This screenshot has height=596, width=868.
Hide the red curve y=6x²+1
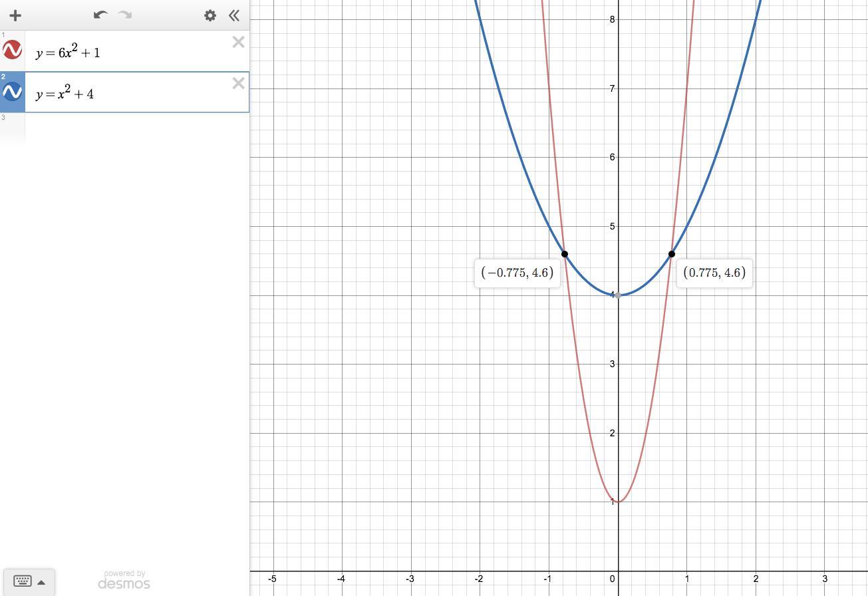(x=12, y=50)
